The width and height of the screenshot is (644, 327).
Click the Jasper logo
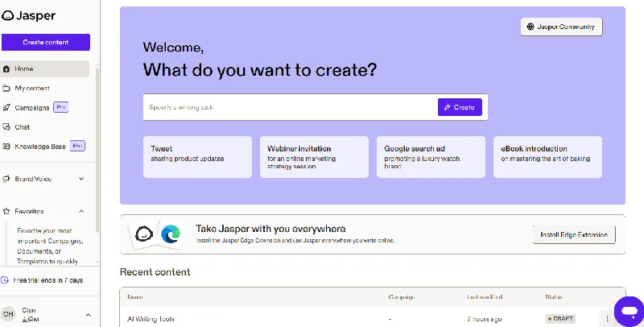pos(28,15)
